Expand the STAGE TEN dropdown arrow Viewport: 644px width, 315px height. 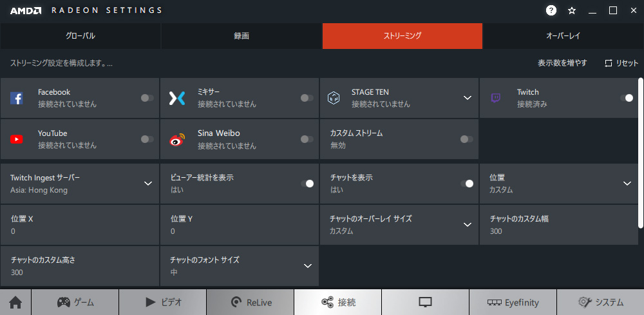pos(467,98)
